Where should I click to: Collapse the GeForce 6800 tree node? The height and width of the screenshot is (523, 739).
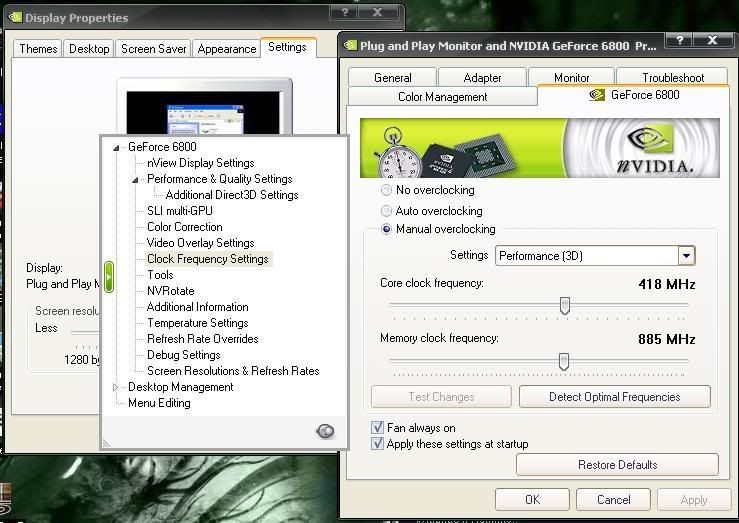[x=116, y=147]
